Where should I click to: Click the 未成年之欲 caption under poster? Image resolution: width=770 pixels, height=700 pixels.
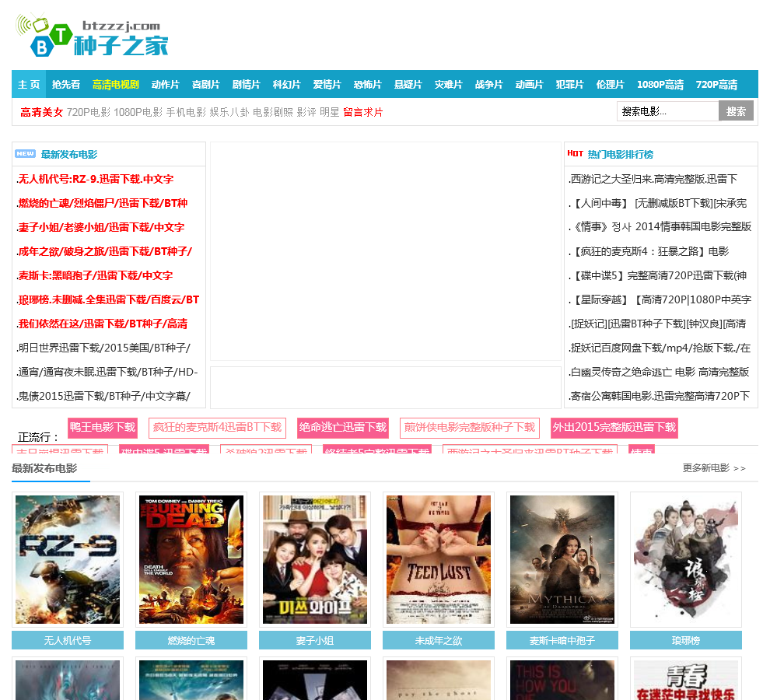click(x=439, y=641)
